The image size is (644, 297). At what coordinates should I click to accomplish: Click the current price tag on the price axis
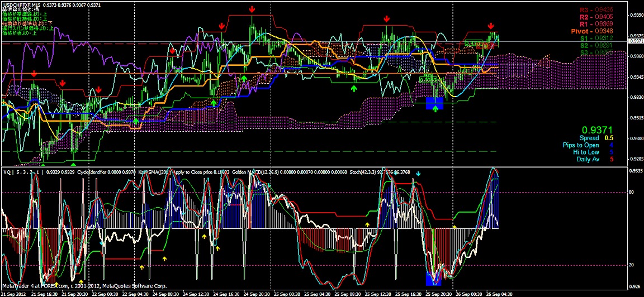click(x=636, y=41)
